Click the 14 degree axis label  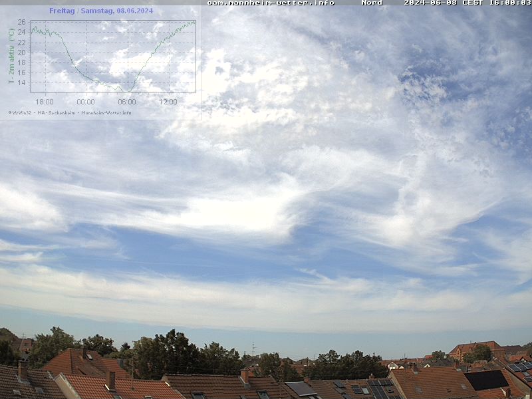(21, 82)
